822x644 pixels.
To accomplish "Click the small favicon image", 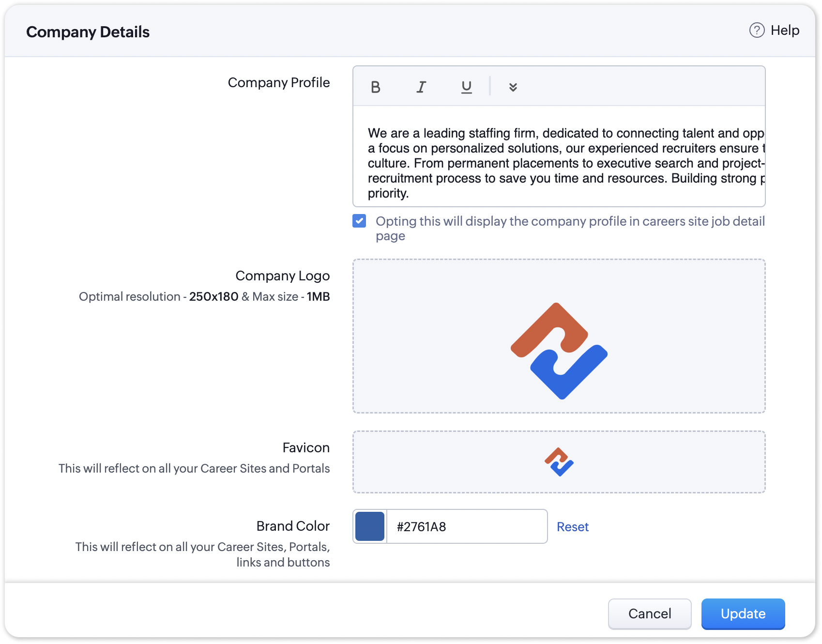I will click(x=559, y=462).
